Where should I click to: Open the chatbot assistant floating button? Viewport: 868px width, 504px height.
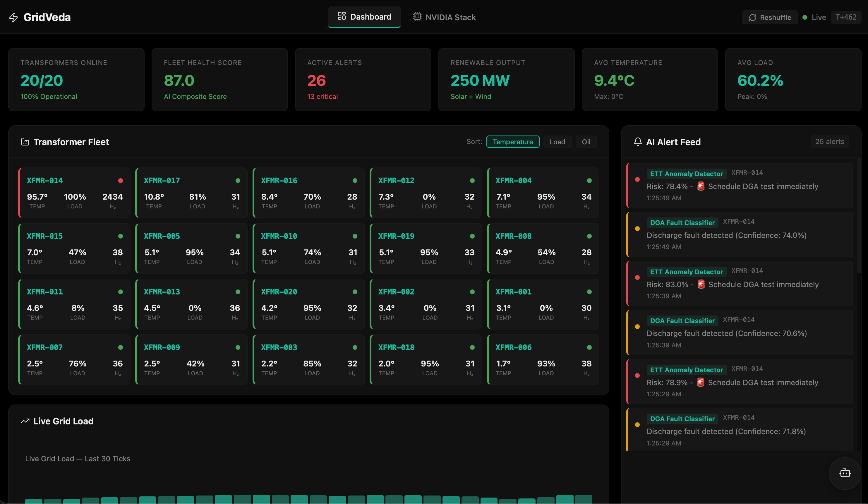tap(845, 473)
